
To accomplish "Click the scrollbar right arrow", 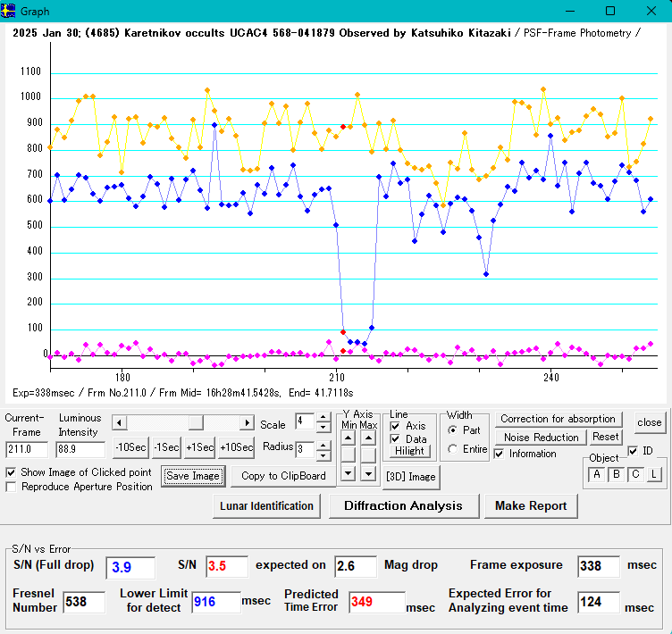I will point(248,422).
